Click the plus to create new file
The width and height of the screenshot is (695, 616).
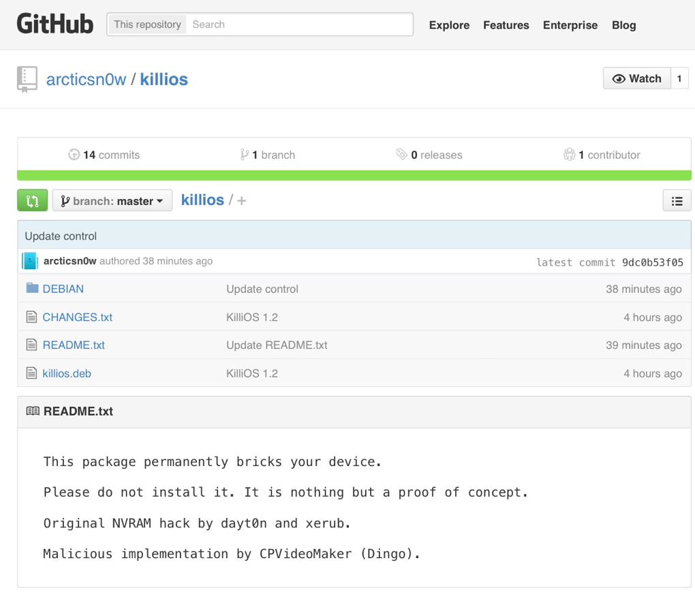242,201
